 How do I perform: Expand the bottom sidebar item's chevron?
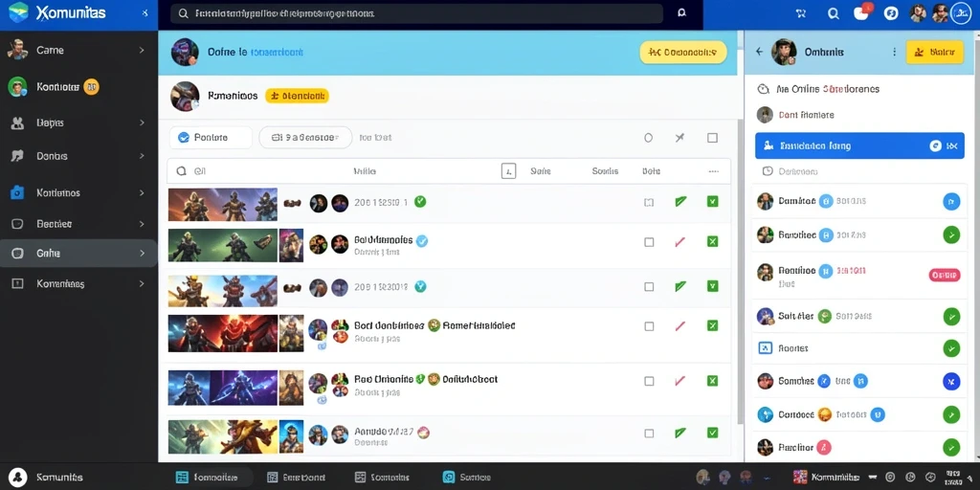[x=142, y=283]
